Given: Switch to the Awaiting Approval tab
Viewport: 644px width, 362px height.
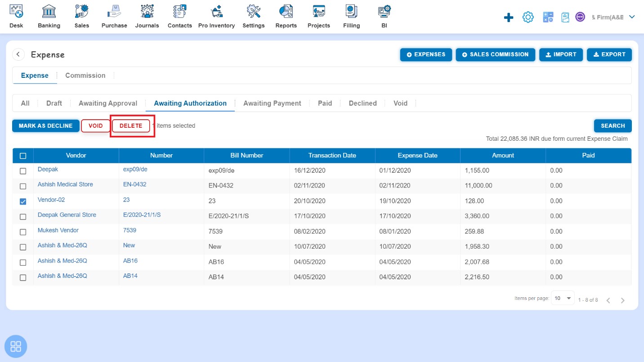Looking at the screenshot, I should pyautogui.click(x=108, y=103).
